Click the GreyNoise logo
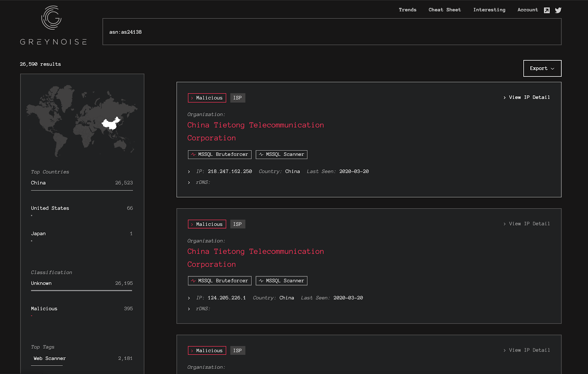The height and width of the screenshot is (374, 588). tap(53, 25)
